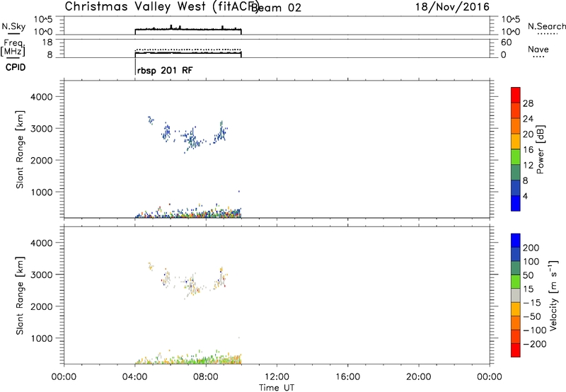The width and height of the screenshot is (566, 392).
Task: Click the '08:00' time tick label
Action: pos(206,376)
